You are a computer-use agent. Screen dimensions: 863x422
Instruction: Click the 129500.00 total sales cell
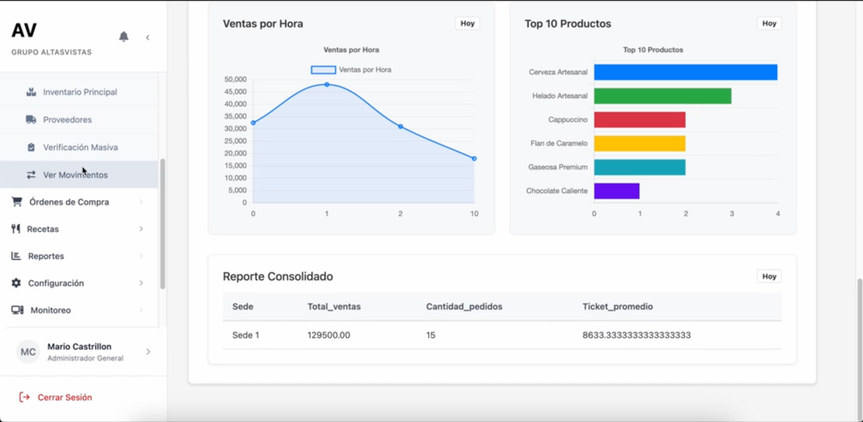coord(329,335)
